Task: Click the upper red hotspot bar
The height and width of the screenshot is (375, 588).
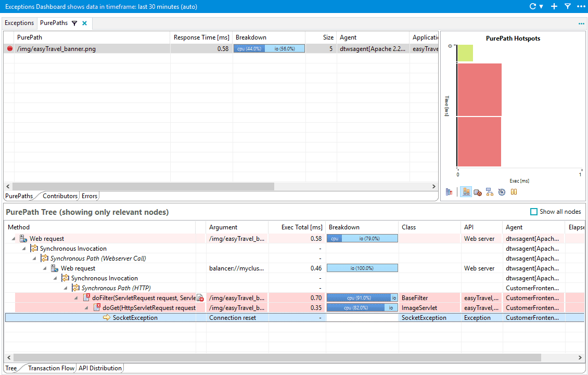Action: pyautogui.click(x=479, y=89)
